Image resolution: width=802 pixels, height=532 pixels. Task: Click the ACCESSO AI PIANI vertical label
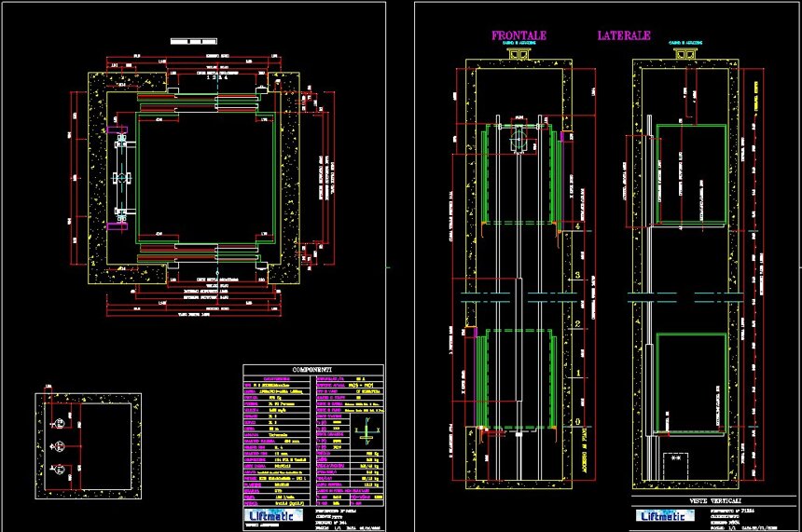pyautogui.click(x=585, y=450)
